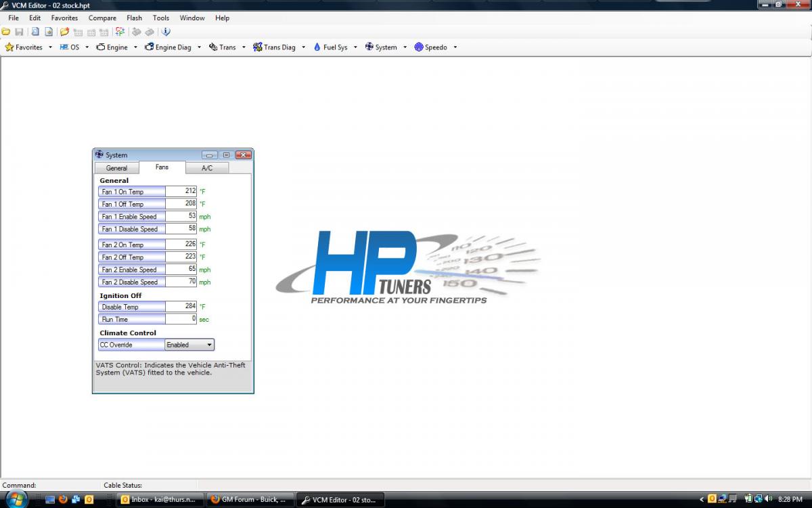Switch to the A/C tab
The image size is (812, 508).
pyautogui.click(x=207, y=168)
